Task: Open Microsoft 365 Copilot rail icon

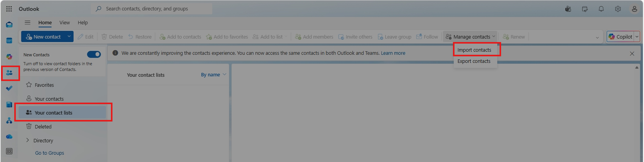Action: coord(9,57)
